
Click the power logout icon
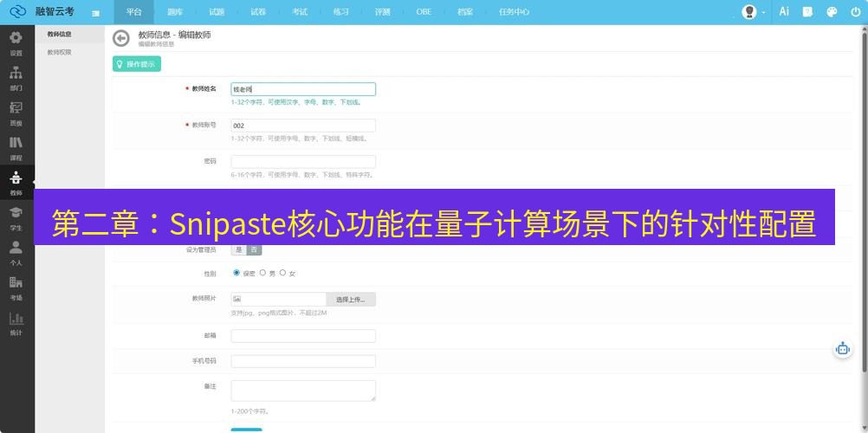(855, 11)
